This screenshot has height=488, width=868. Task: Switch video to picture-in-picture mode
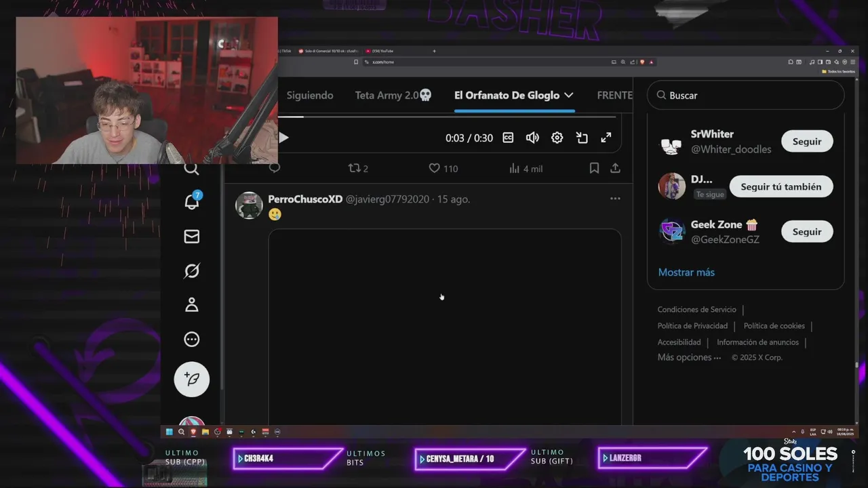pyautogui.click(x=582, y=138)
